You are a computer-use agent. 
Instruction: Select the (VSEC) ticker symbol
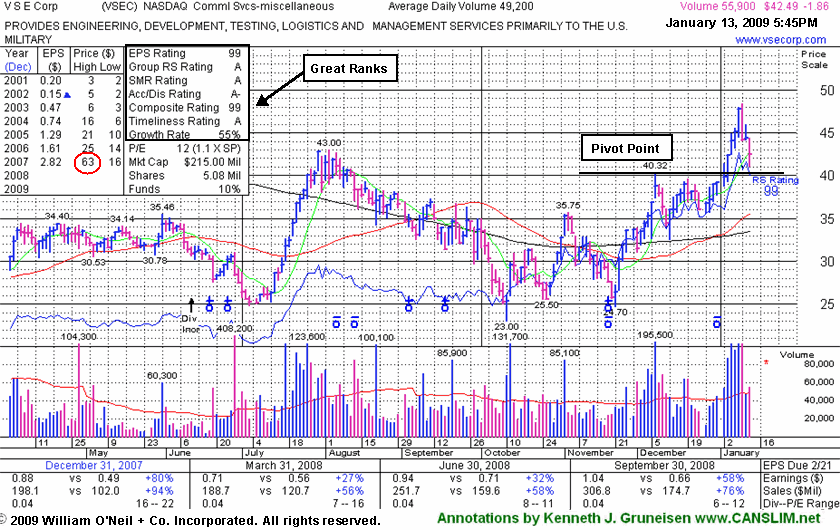(x=119, y=6)
